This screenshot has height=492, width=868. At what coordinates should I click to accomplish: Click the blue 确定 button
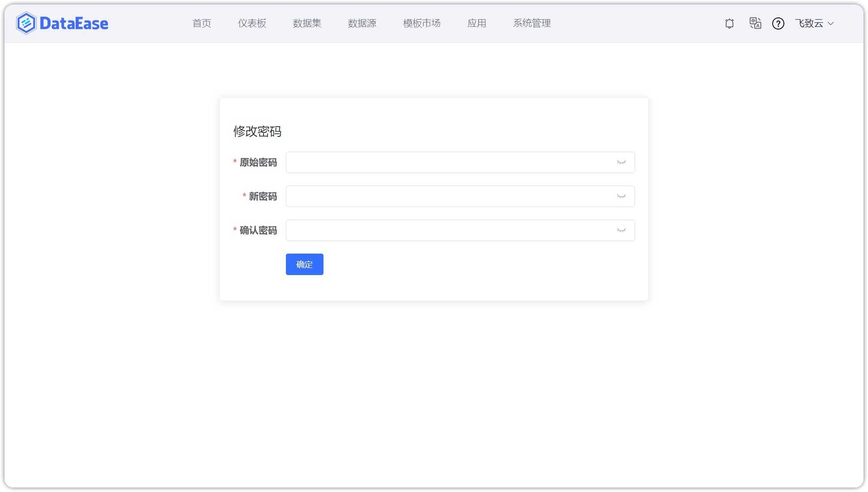pos(305,264)
